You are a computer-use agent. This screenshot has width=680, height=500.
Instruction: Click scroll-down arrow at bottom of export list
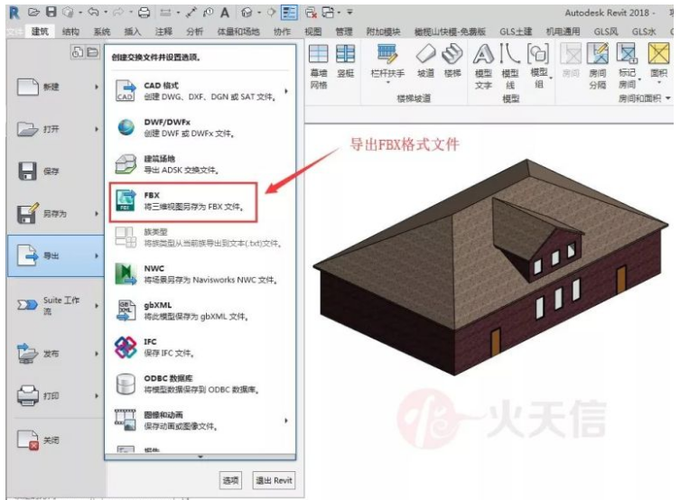[x=200, y=457]
